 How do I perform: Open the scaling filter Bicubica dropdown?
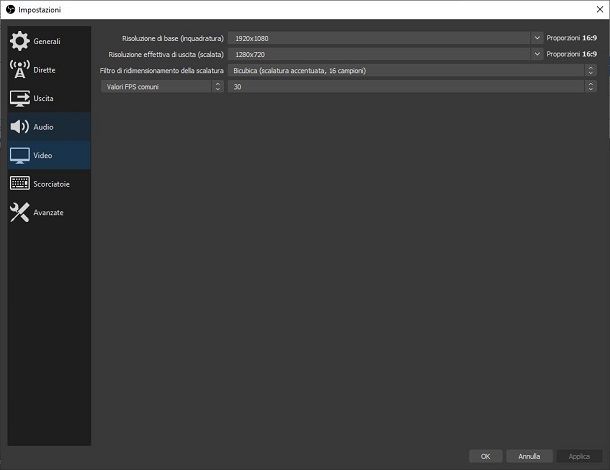click(x=412, y=70)
